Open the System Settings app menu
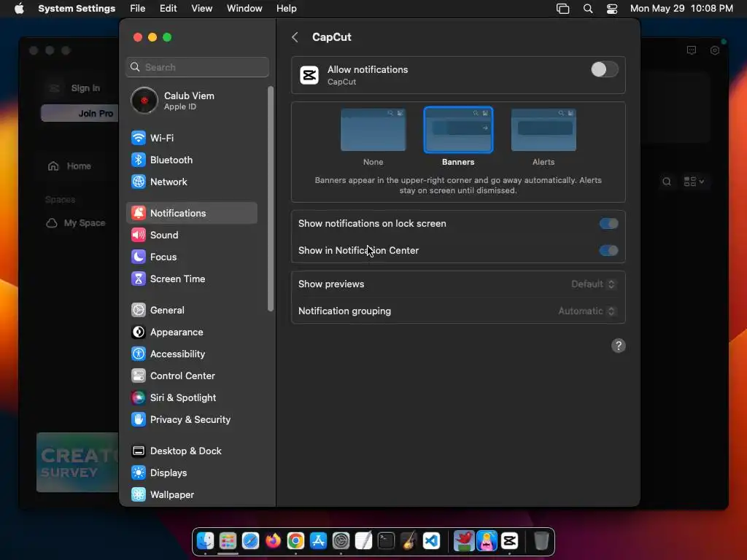The width and height of the screenshot is (747, 560). 77,9
